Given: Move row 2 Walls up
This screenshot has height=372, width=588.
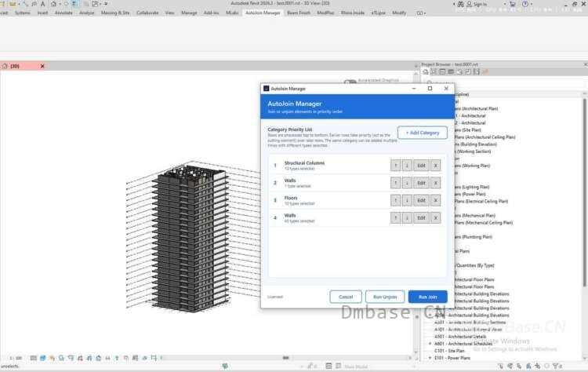Looking at the screenshot, I should point(395,183).
